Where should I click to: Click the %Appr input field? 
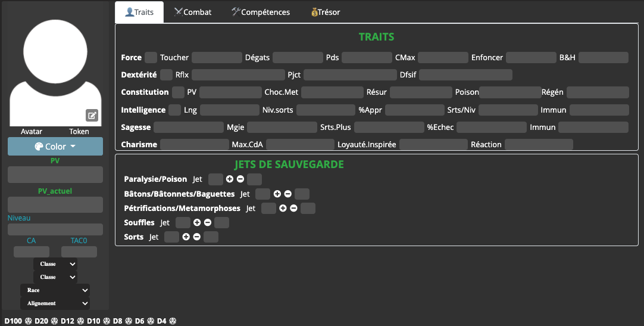(415, 110)
